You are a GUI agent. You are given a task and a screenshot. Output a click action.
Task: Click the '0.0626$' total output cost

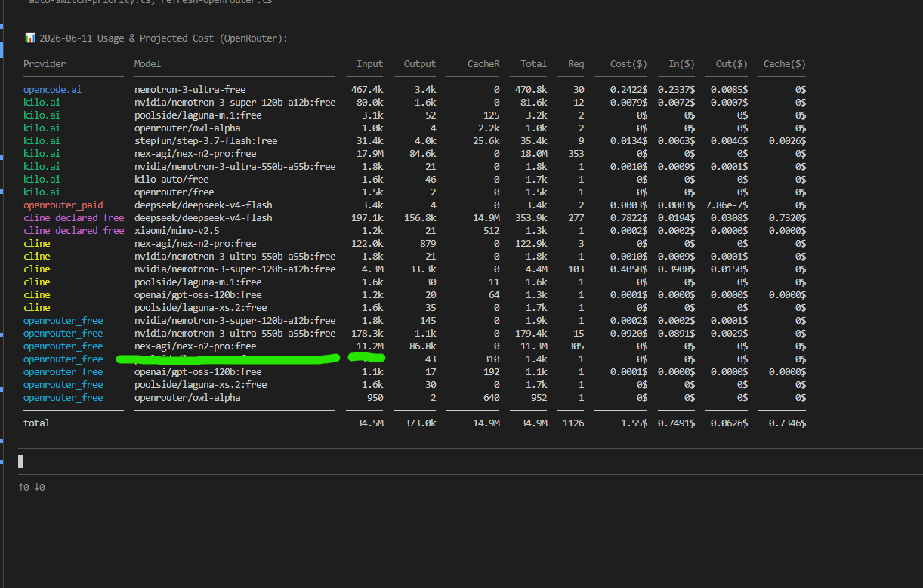click(730, 423)
